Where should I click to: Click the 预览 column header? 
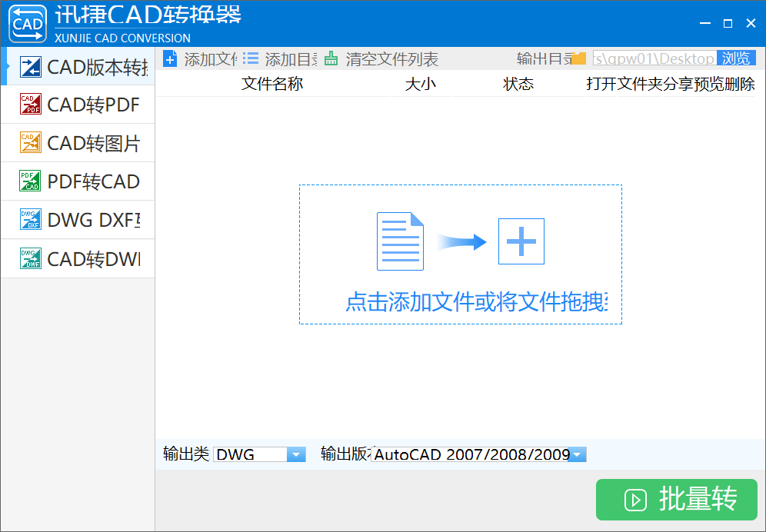click(709, 84)
